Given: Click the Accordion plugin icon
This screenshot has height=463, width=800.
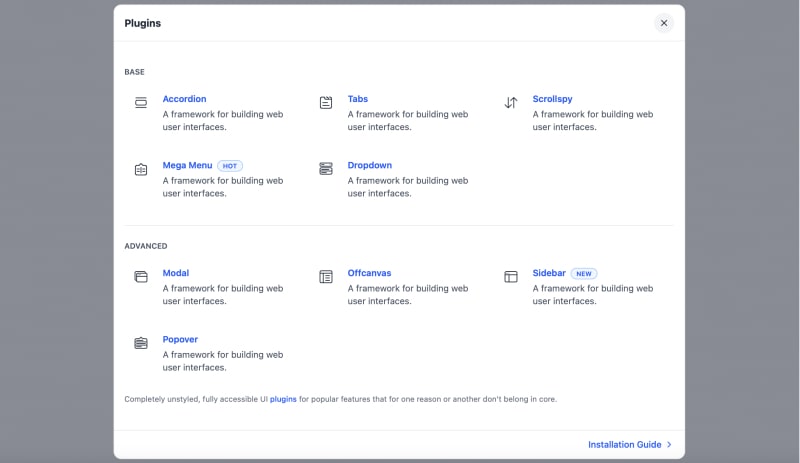Looking at the screenshot, I should point(141,103).
